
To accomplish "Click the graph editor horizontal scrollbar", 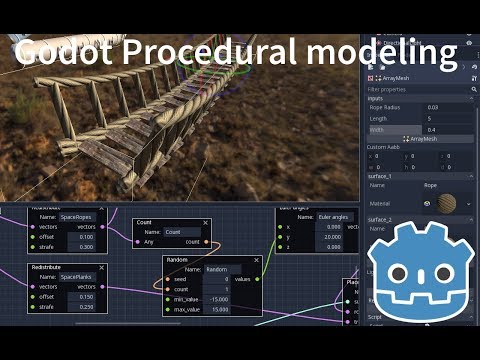I will 128,323.
